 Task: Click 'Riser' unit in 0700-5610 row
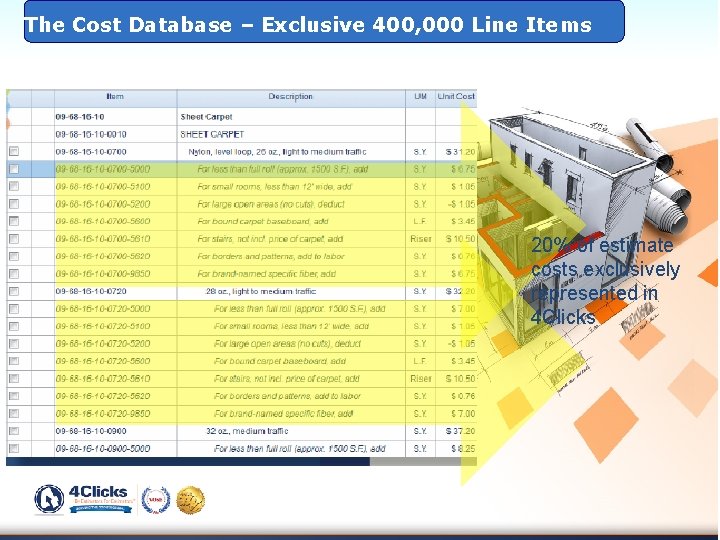421,239
